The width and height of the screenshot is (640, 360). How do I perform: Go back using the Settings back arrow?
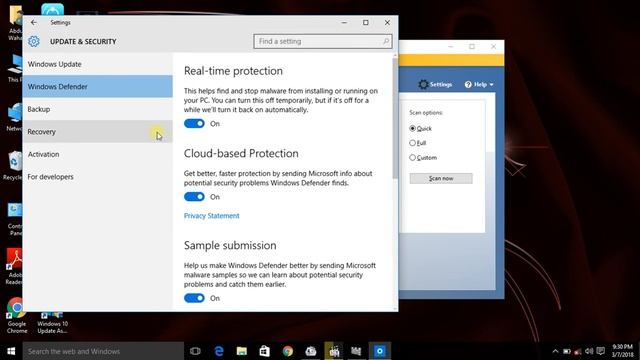(33, 23)
